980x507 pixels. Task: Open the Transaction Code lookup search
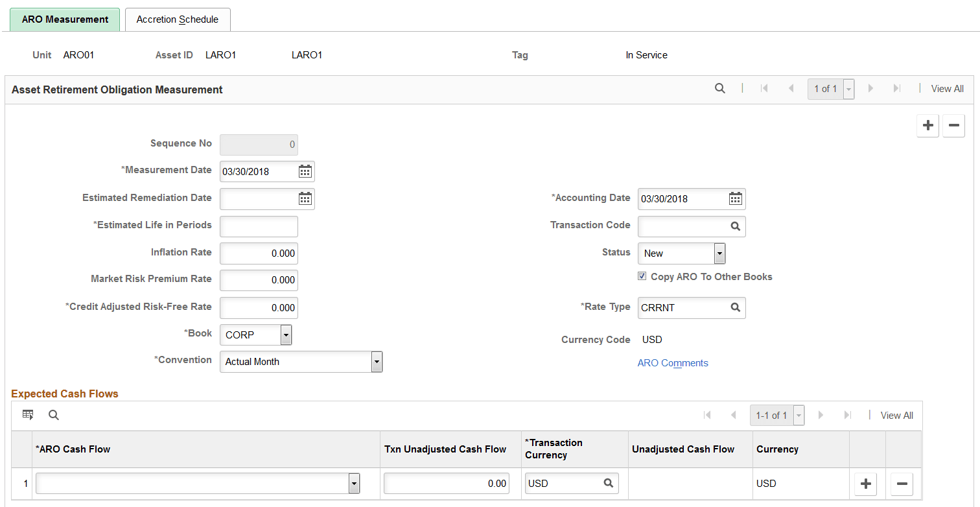[x=735, y=226]
